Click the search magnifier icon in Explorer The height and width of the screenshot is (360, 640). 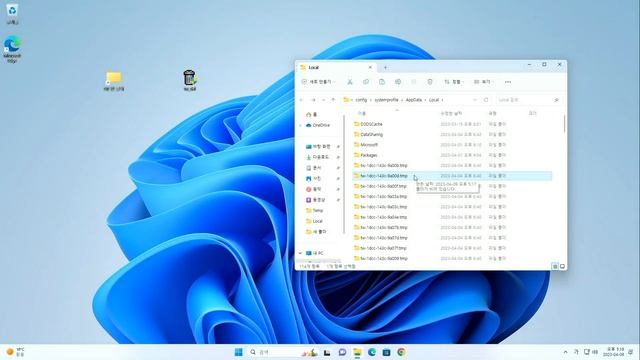[556, 100]
